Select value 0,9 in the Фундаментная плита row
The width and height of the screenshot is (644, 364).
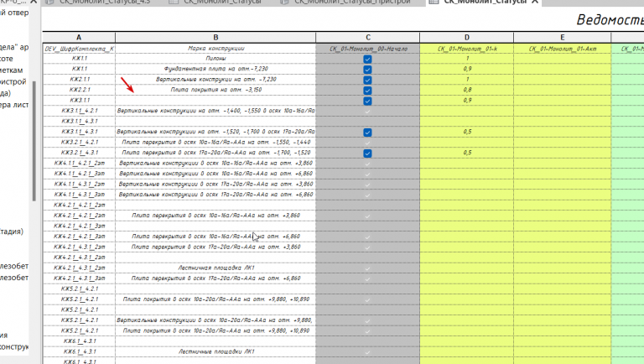click(x=466, y=69)
